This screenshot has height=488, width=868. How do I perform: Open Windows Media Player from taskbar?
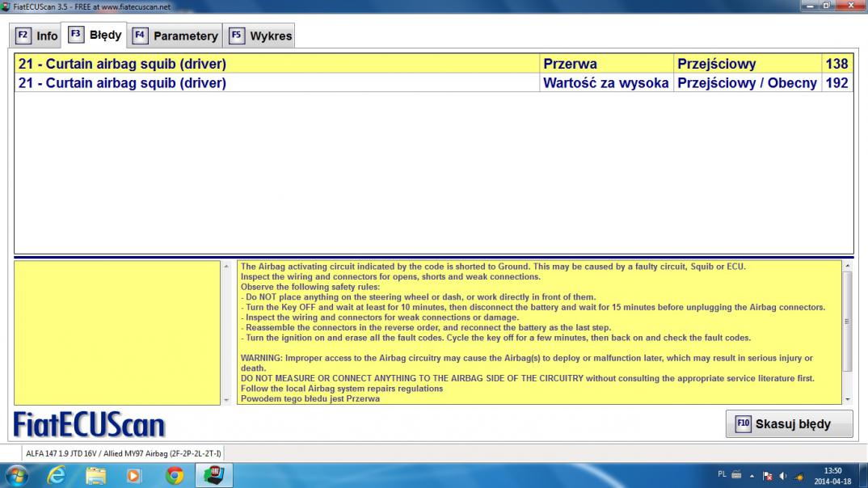tap(134, 476)
